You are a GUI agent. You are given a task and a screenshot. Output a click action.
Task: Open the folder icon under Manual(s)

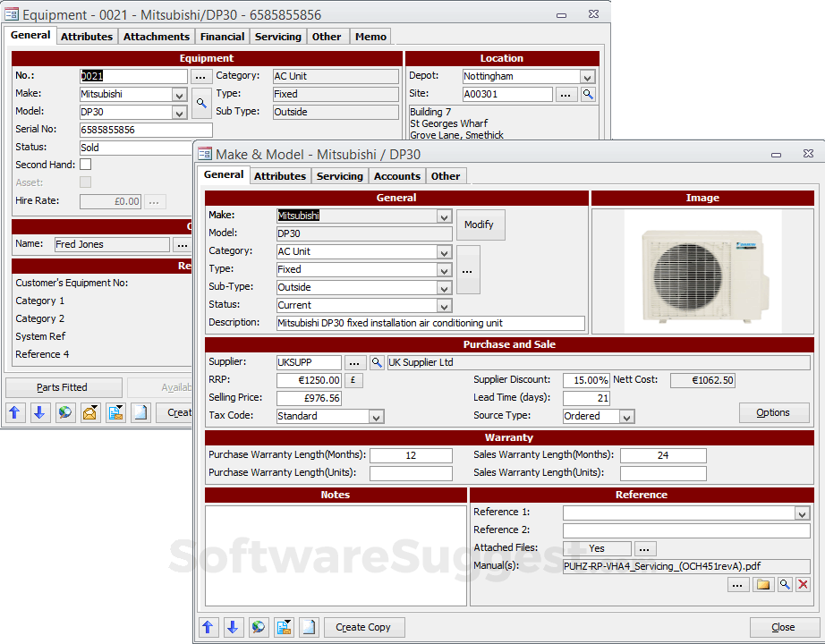coord(763,584)
